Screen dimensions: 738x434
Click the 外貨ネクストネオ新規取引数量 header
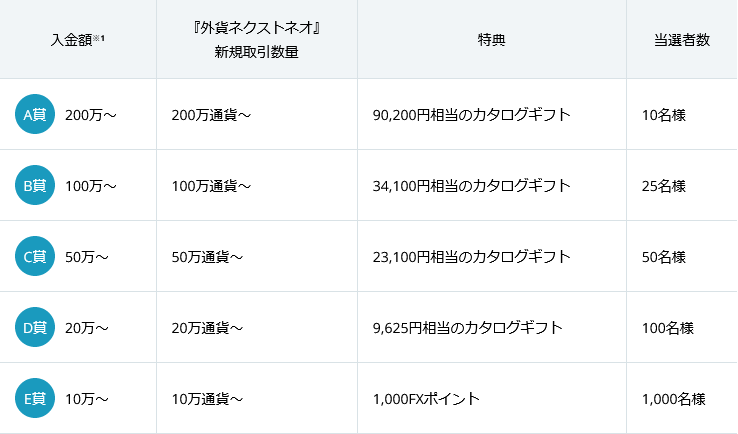[257, 40]
